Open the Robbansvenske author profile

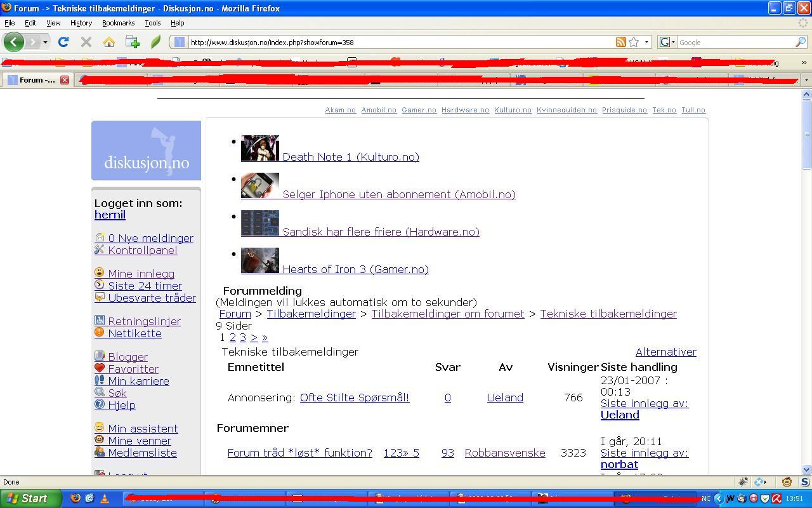point(505,453)
